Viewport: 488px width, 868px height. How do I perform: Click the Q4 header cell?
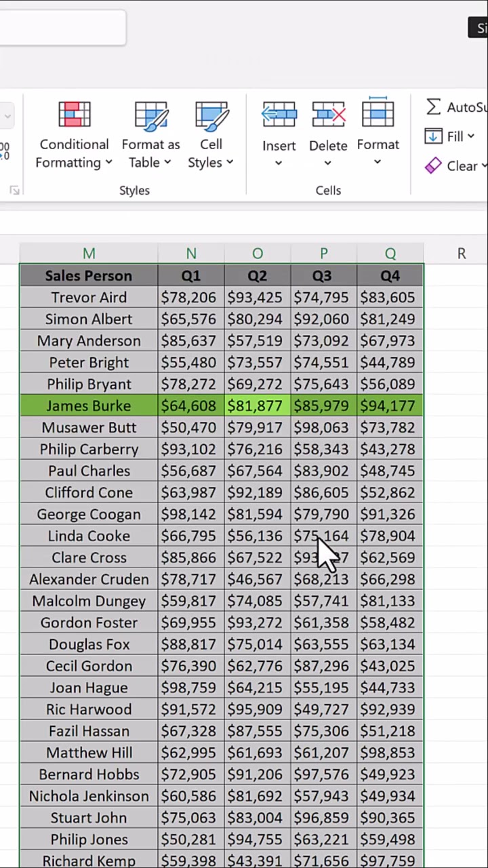click(x=390, y=275)
